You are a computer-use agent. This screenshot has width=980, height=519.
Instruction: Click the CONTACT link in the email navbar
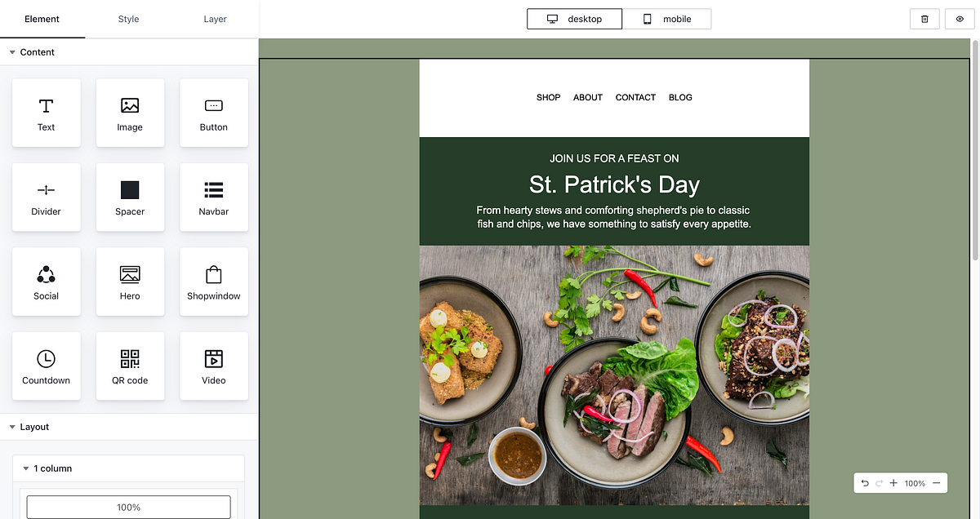[635, 97]
